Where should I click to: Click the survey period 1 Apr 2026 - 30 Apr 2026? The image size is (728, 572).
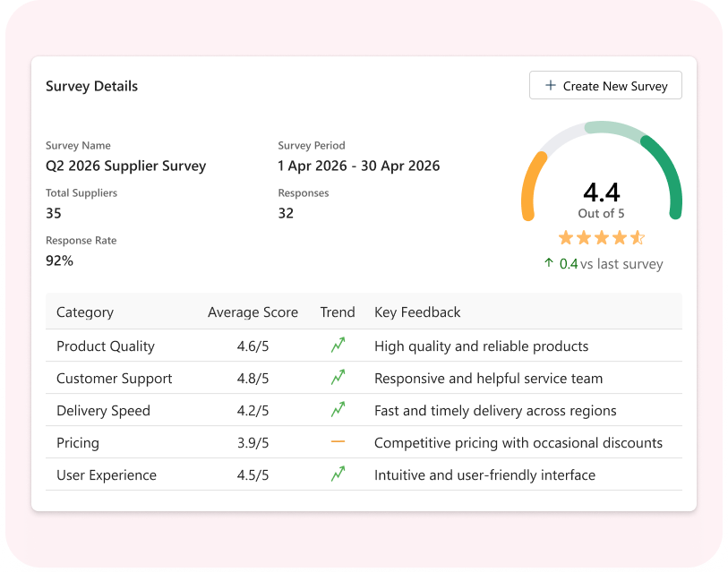(359, 166)
